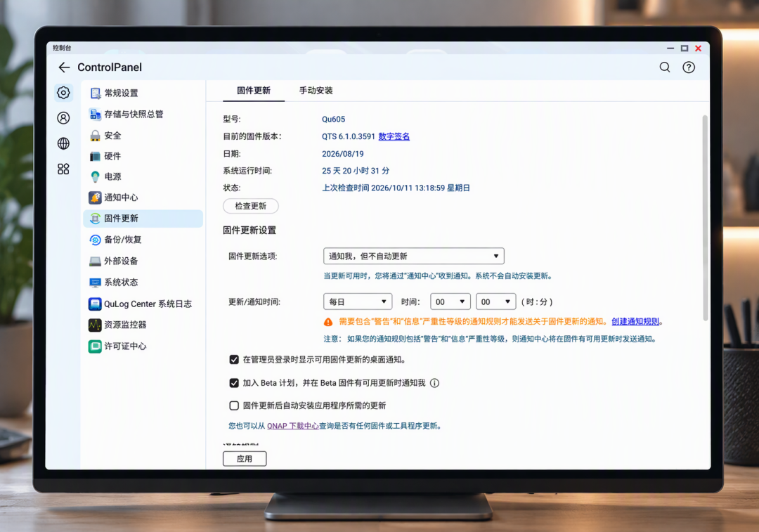Viewport: 759px width, 532px height.
Task: Click uptime 25 天 20 小时 31 分
Action: click(x=356, y=171)
